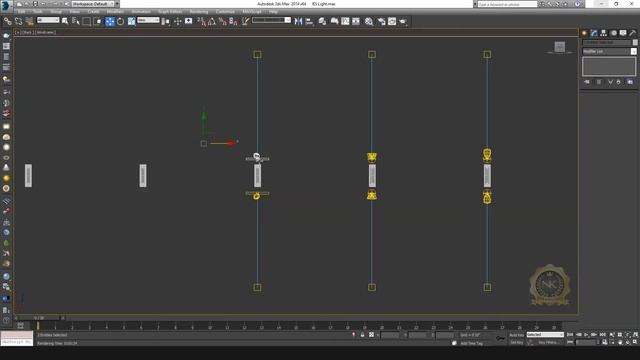The image size is (640, 360).
Task: Click the time slider handle
Action: pyautogui.click(x=40, y=318)
